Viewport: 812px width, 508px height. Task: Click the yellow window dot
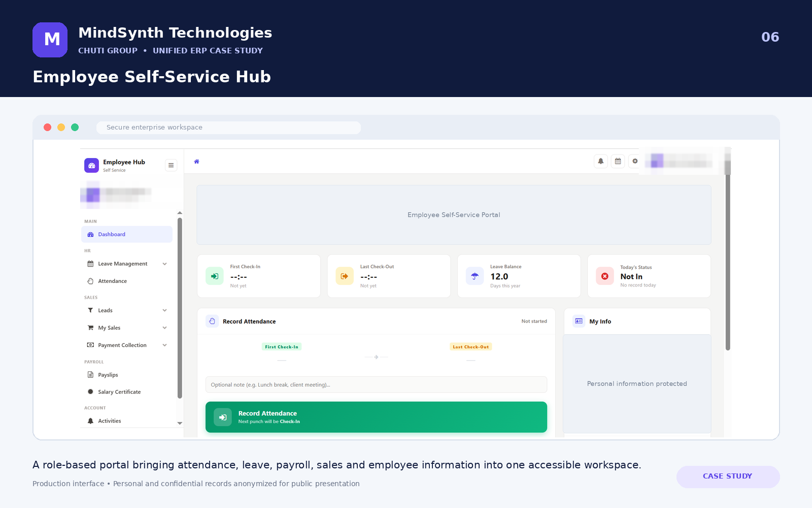(x=61, y=128)
